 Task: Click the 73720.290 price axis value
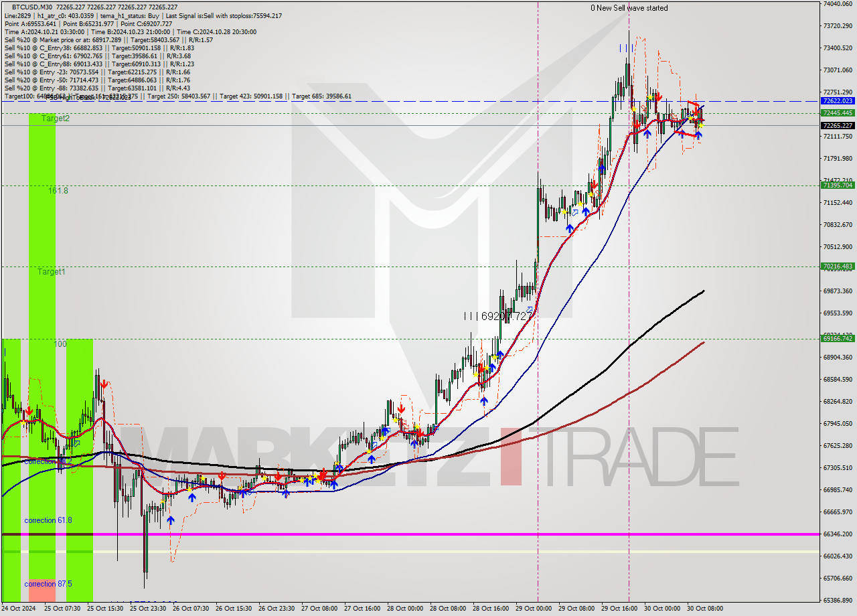(838, 26)
